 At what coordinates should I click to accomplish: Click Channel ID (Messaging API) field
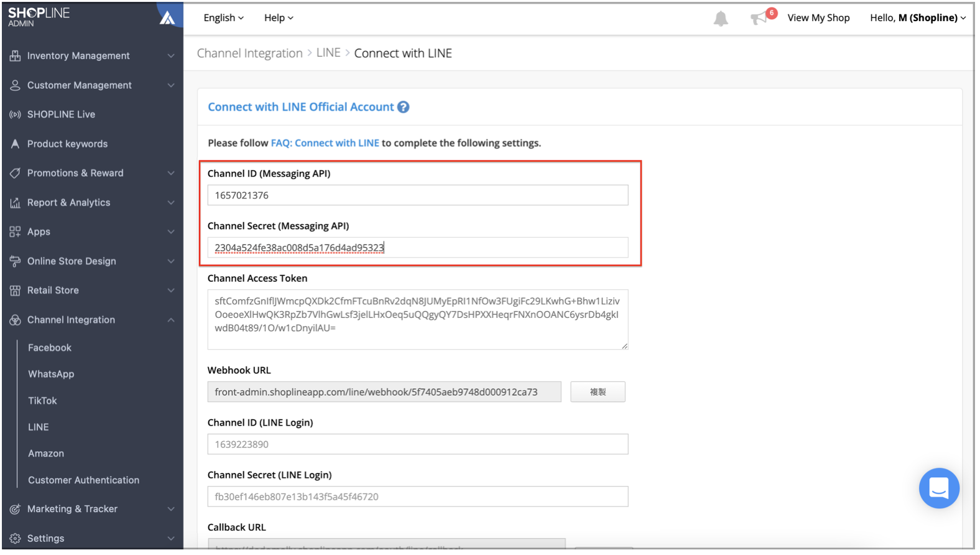pyautogui.click(x=418, y=195)
